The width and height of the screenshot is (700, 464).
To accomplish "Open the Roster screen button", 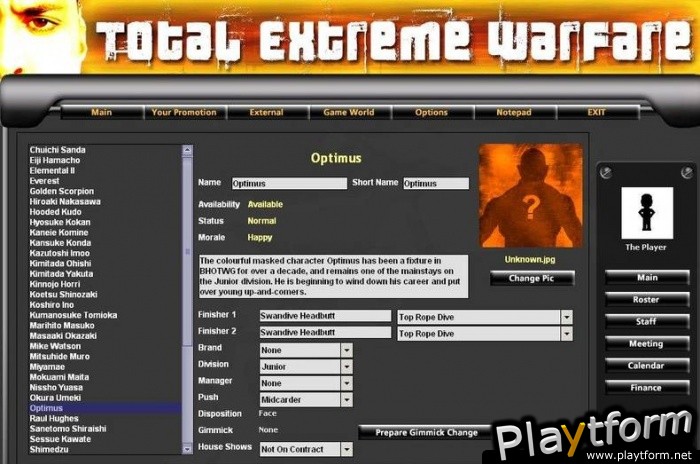I will 647,300.
